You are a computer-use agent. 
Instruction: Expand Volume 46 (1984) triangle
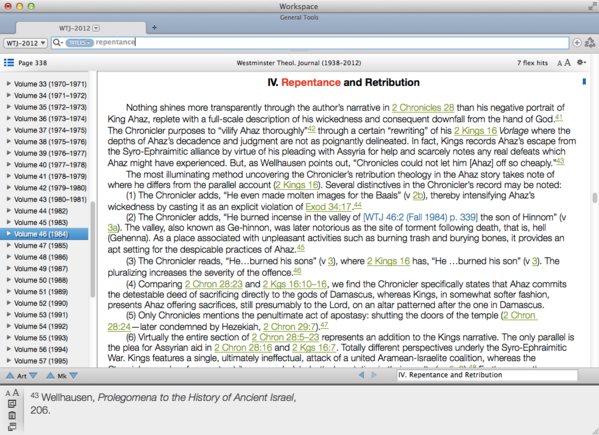pyautogui.click(x=9, y=234)
